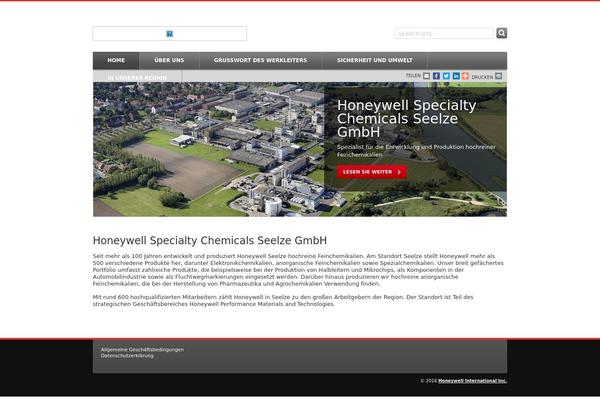Click paragraph starting 'Mit rund 600 hochqualifizierten'
This screenshot has height=400, width=600.
point(283,300)
